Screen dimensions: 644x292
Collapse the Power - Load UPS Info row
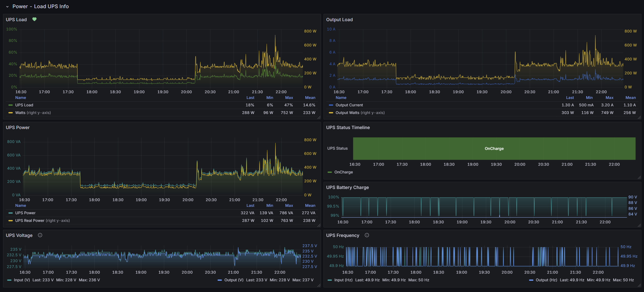pos(7,7)
